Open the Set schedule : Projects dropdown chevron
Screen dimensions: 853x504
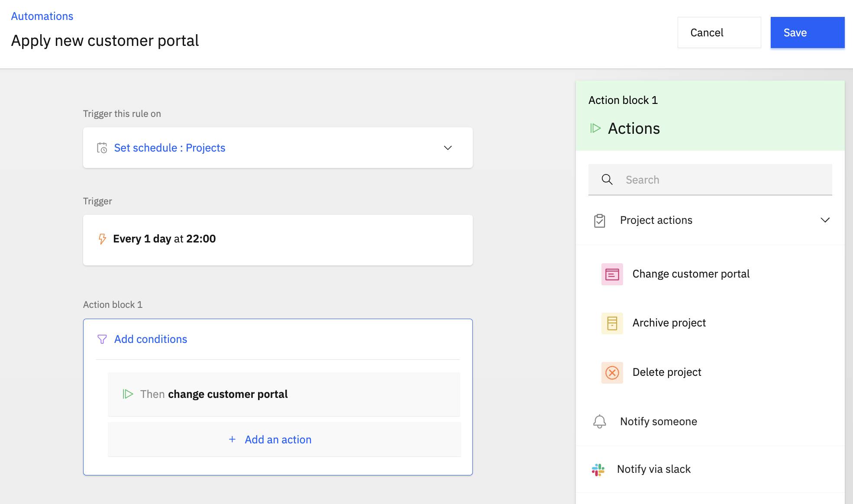(x=448, y=148)
